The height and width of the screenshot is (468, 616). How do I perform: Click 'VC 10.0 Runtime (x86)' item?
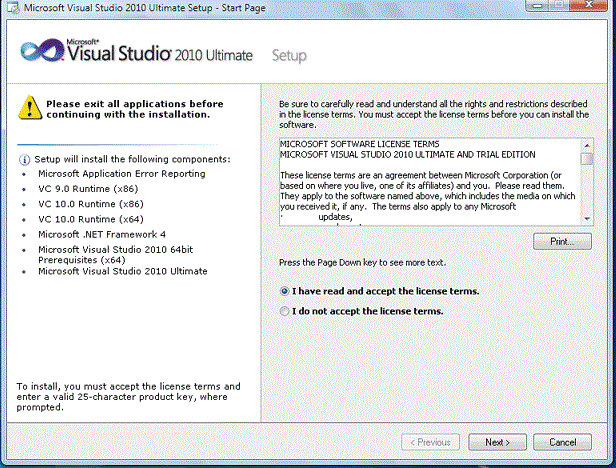click(91, 204)
